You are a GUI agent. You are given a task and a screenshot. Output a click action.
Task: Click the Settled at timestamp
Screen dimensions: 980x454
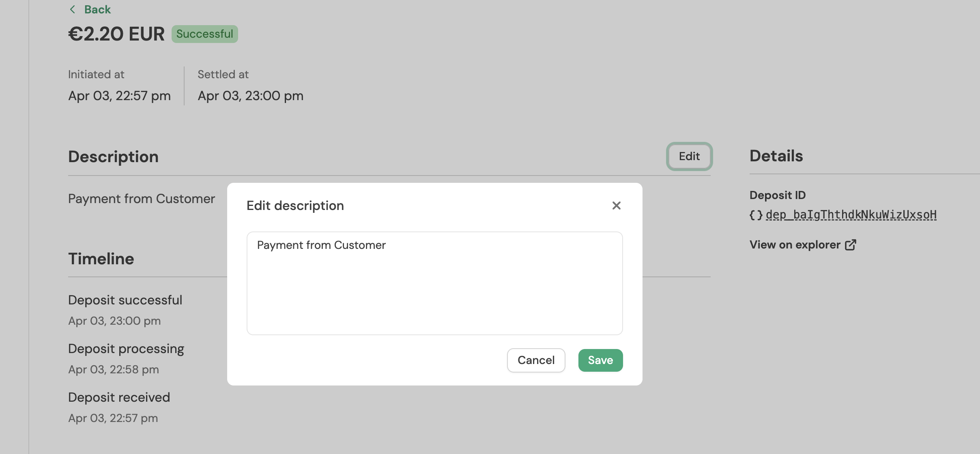tap(250, 96)
